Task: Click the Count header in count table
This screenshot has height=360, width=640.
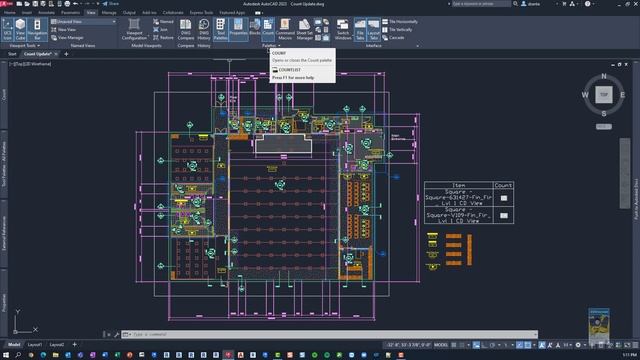Action: (x=503, y=185)
